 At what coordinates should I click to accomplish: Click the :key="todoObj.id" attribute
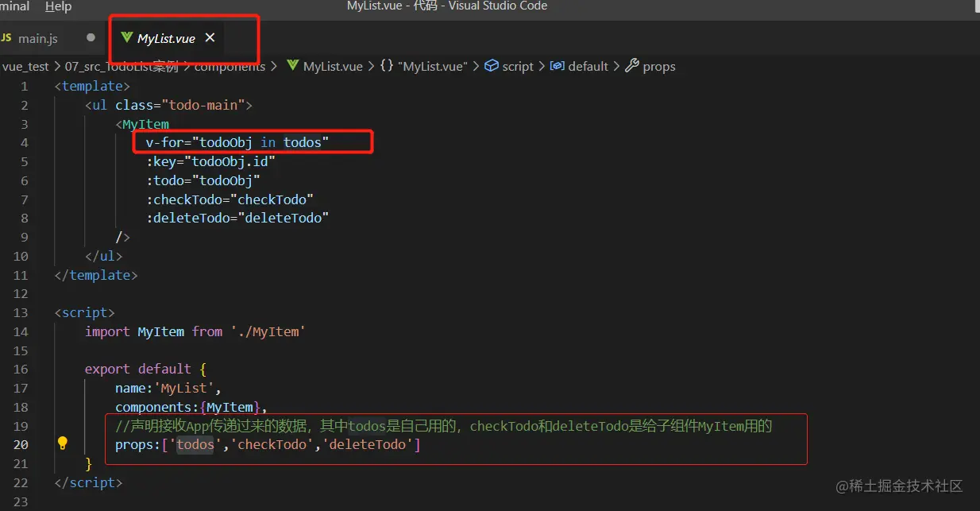point(210,161)
